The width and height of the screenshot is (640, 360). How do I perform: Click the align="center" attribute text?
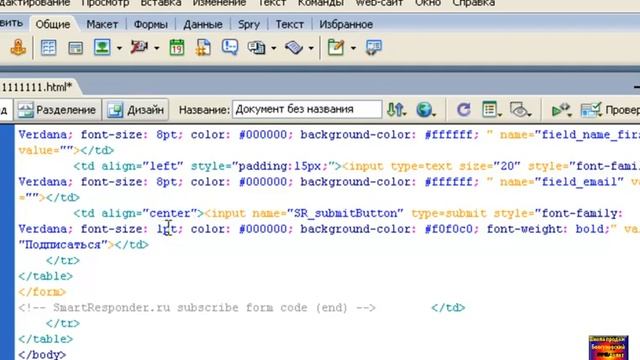(x=149, y=213)
